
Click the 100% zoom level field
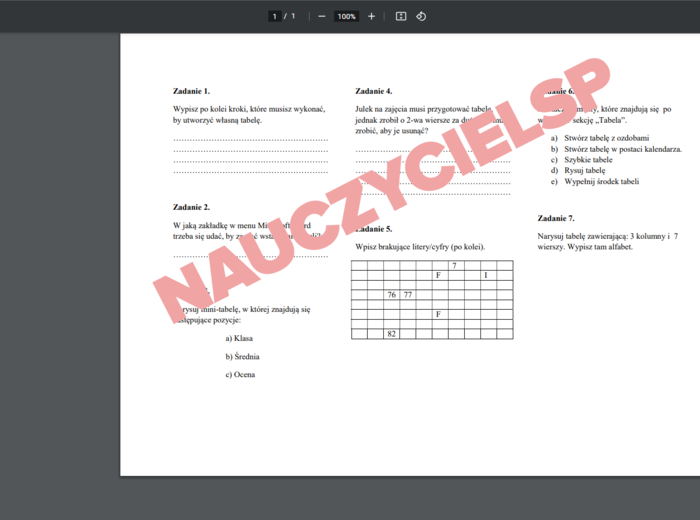pos(346,16)
